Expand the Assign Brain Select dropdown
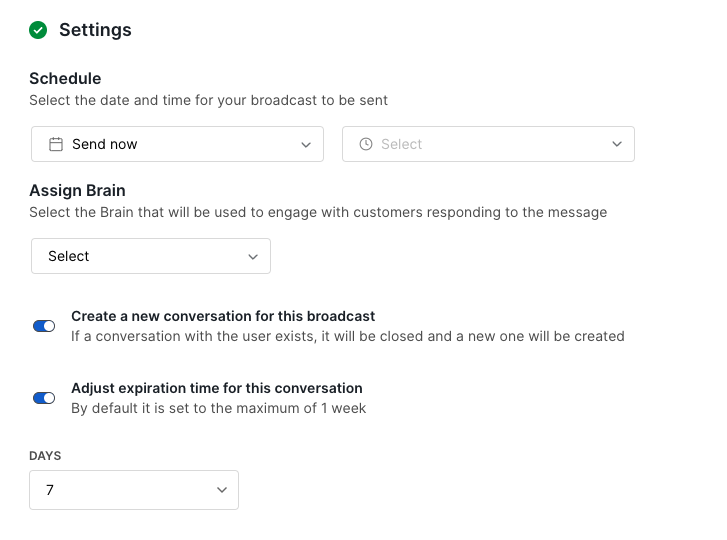This screenshot has width=727, height=540. click(x=150, y=256)
